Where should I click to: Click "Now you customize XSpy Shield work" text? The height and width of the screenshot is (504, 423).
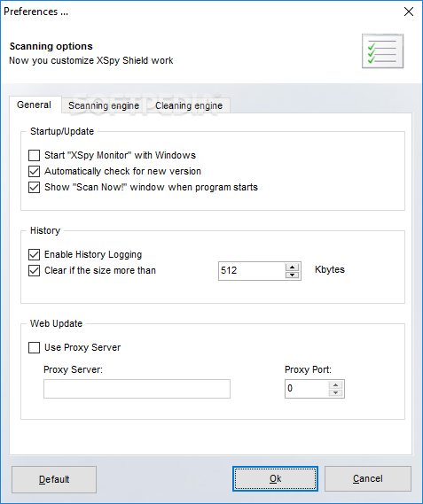point(91,60)
